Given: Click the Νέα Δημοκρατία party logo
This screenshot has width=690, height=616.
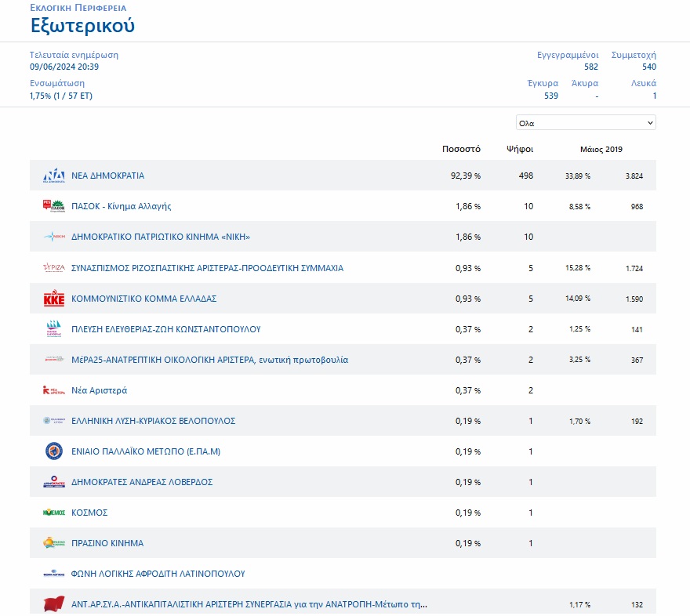Looking at the screenshot, I should 53,176.
